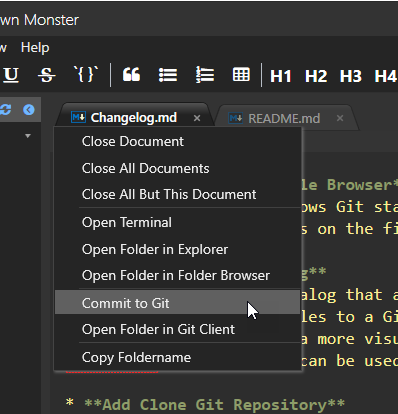This screenshot has height=414, width=398.
Task: Refresh the folder browser sidebar
Action: pyautogui.click(x=5, y=109)
